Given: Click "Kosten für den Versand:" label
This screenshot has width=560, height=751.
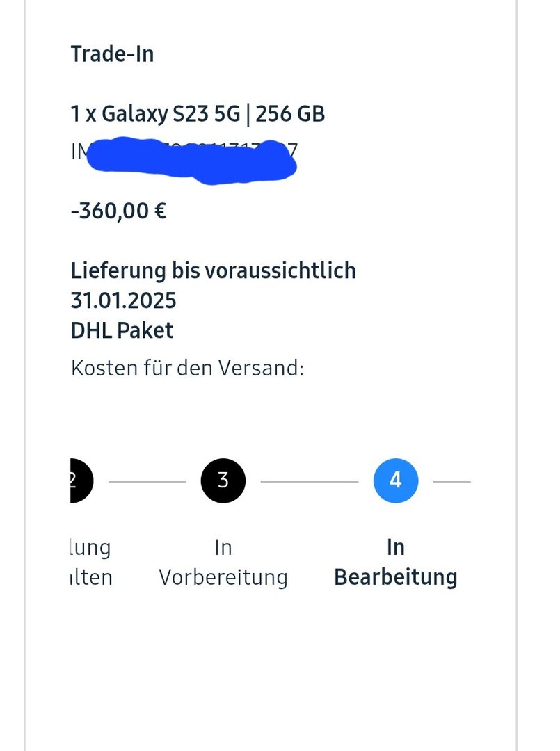Looking at the screenshot, I should (188, 368).
